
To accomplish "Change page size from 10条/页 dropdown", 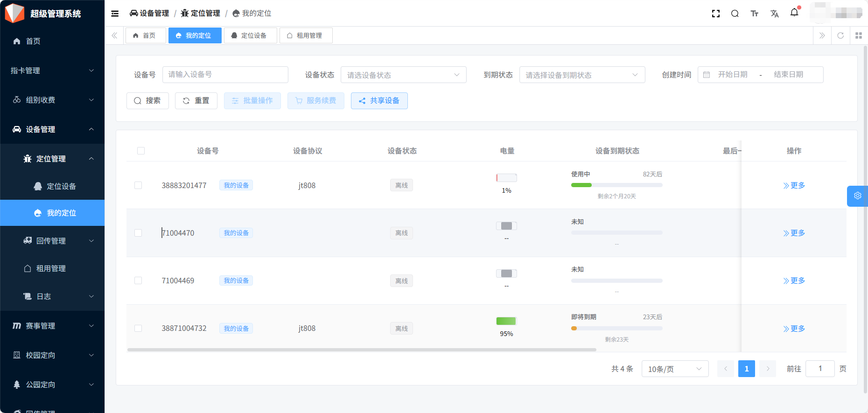I will point(674,369).
